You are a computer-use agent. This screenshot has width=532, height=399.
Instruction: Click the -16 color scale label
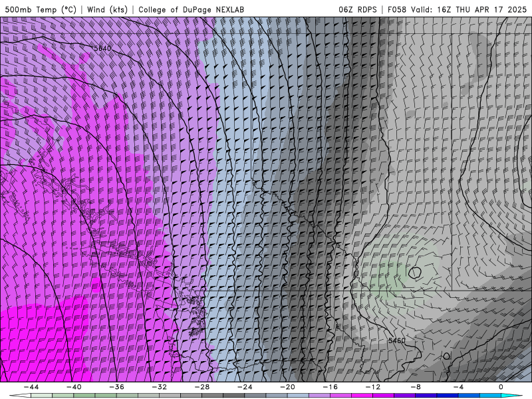tap(331, 387)
